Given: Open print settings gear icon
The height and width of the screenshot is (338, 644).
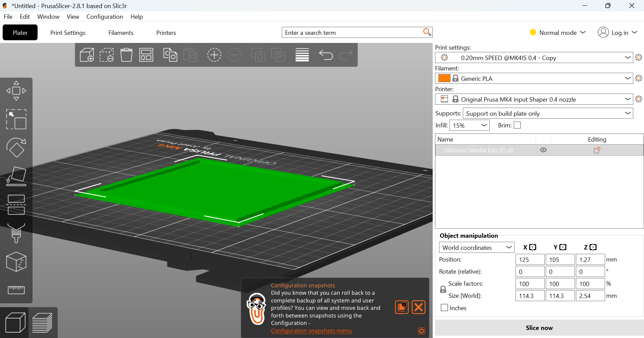Looking at the screenshot, I should pos(639,57).
